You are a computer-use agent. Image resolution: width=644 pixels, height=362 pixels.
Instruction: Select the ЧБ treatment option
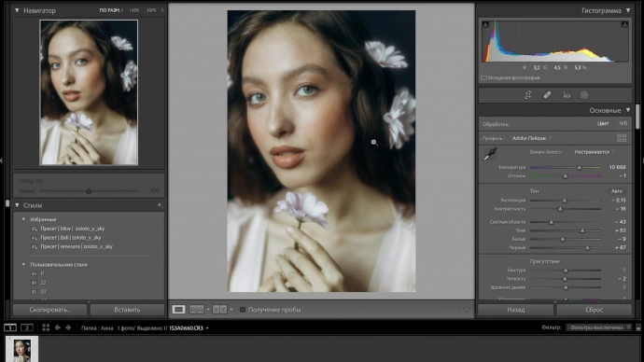point(623,123)
